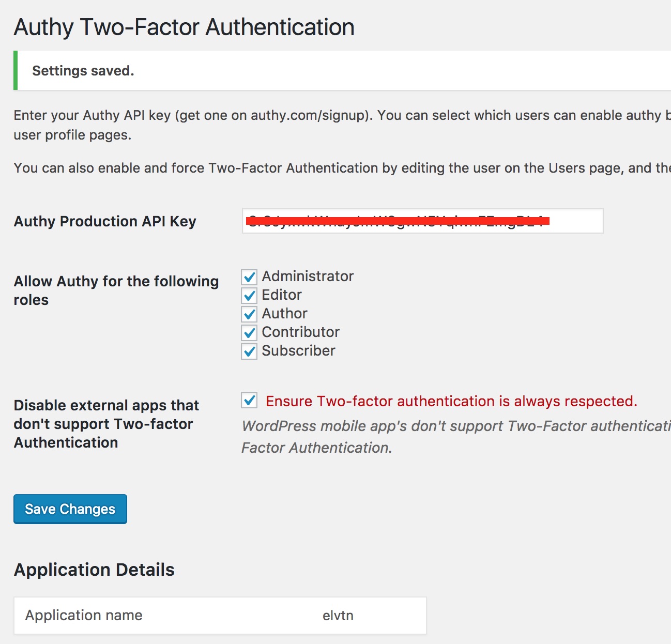Click the authy.com/signup link text

[309, 115]
